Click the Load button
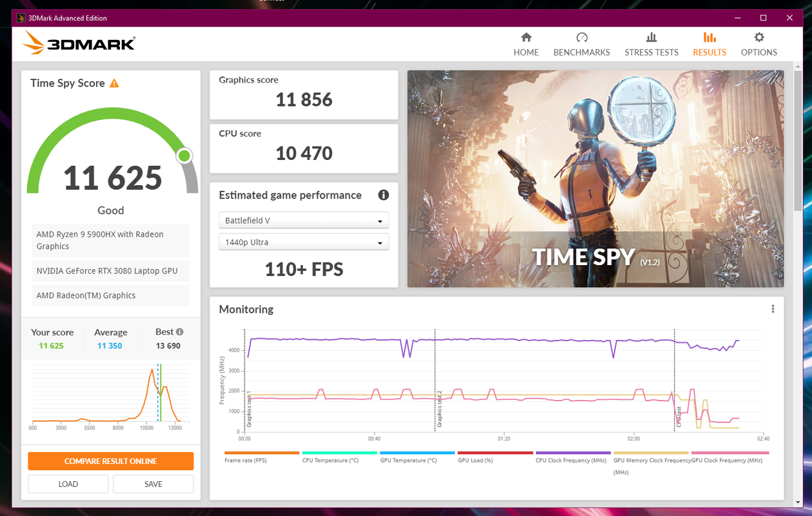812x516 pixels. pyautogui.click(x=68, y=484)
